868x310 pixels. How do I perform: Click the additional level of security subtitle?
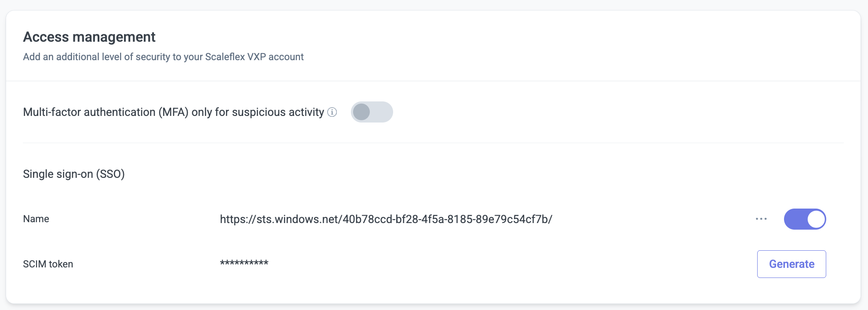coord(163,57)
